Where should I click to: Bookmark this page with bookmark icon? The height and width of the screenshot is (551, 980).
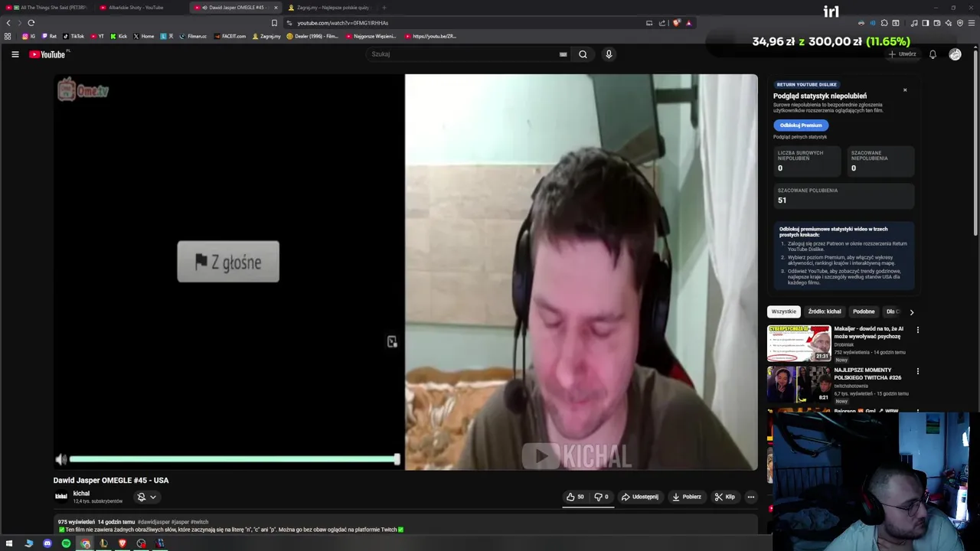(x=274, y=23)
